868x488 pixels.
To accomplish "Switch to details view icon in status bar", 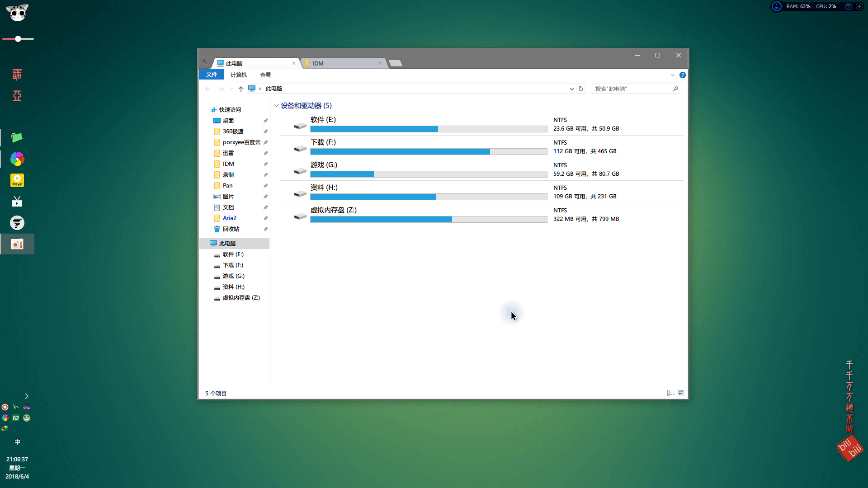I will pyautogui.click(x=671, y=393).
